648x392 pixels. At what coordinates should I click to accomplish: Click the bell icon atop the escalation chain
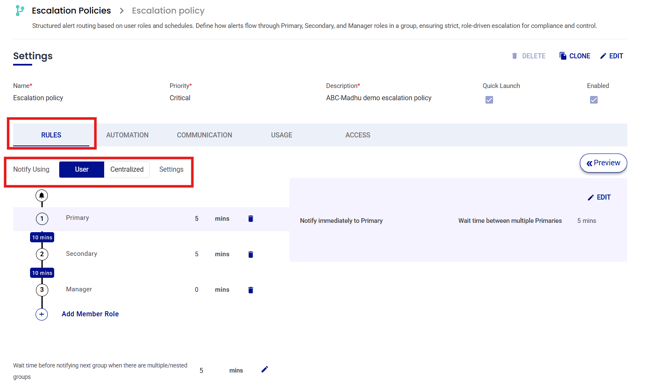[41, 195]
